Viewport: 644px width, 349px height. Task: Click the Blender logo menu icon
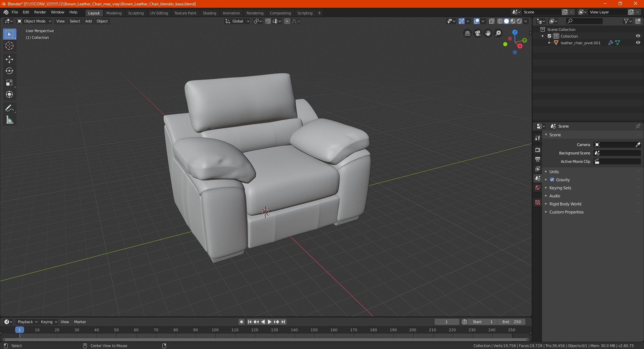pyautogui.click(x=6, y=12)
